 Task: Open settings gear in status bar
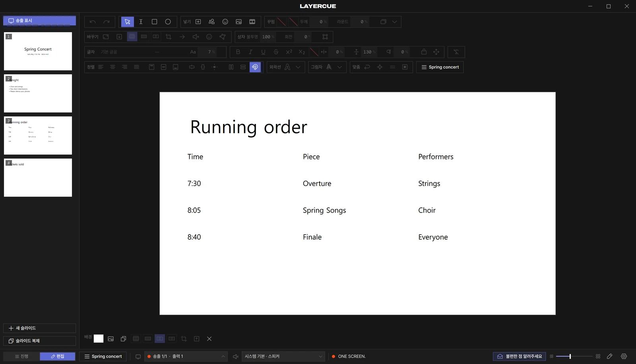point(624,356)
